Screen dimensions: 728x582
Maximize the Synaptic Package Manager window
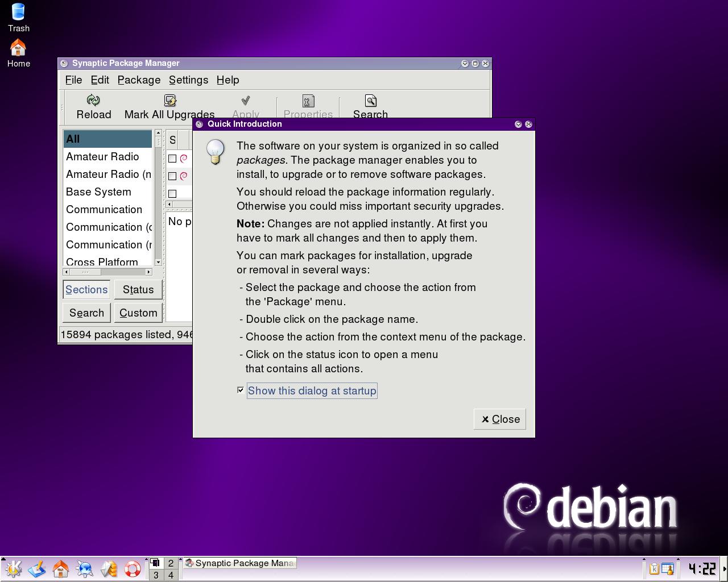click(475, 64)
